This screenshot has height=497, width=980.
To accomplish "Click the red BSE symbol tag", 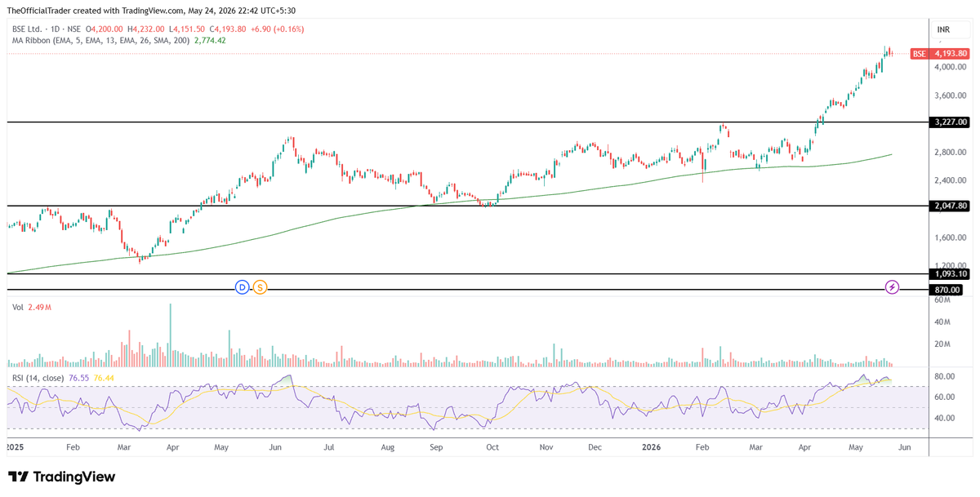I will click(x=920, y=54).
